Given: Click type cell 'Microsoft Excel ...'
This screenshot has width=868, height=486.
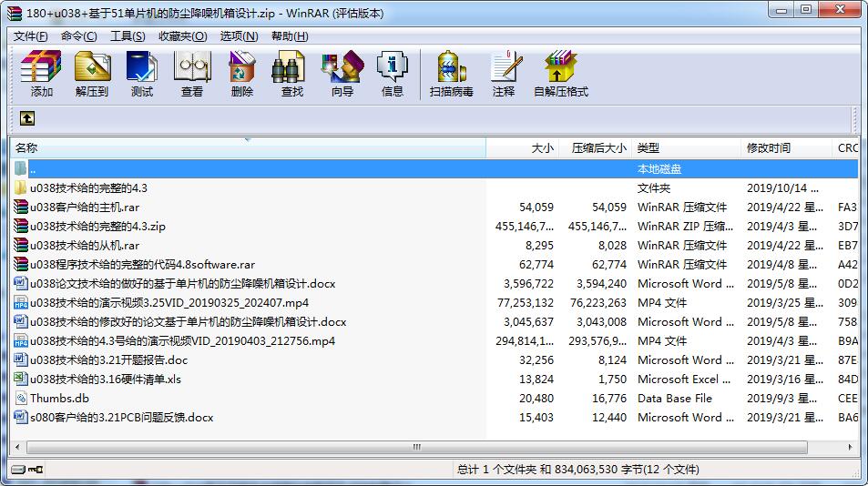Looking at the screenshot, I should 684,379.
